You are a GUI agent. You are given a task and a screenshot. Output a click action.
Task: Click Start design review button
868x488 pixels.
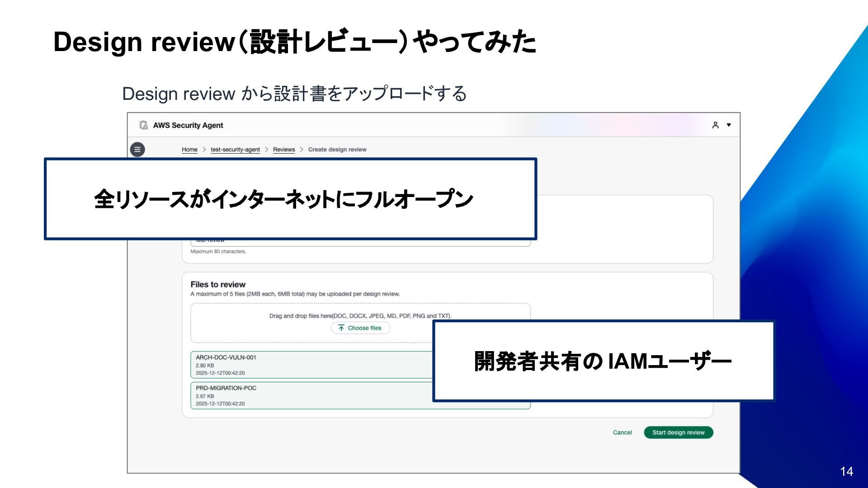(678, 432)
